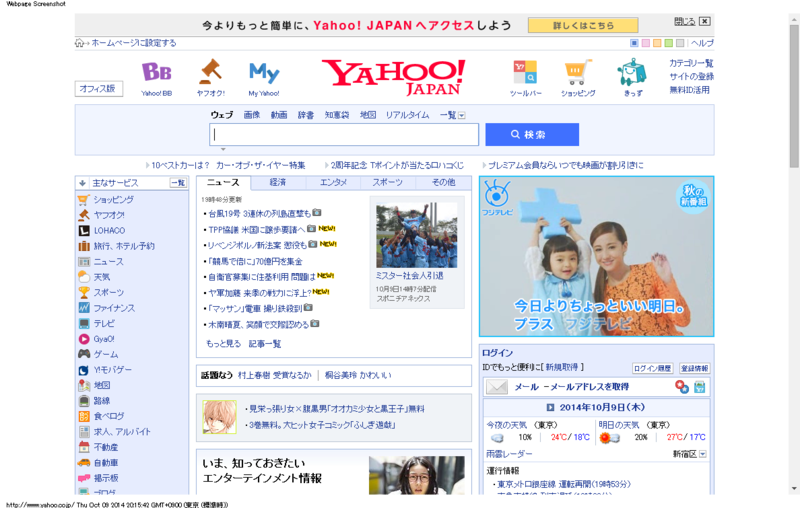Open the 登録情報 button
The height and width of the screenshot is (508, 800).
(694, 368)
